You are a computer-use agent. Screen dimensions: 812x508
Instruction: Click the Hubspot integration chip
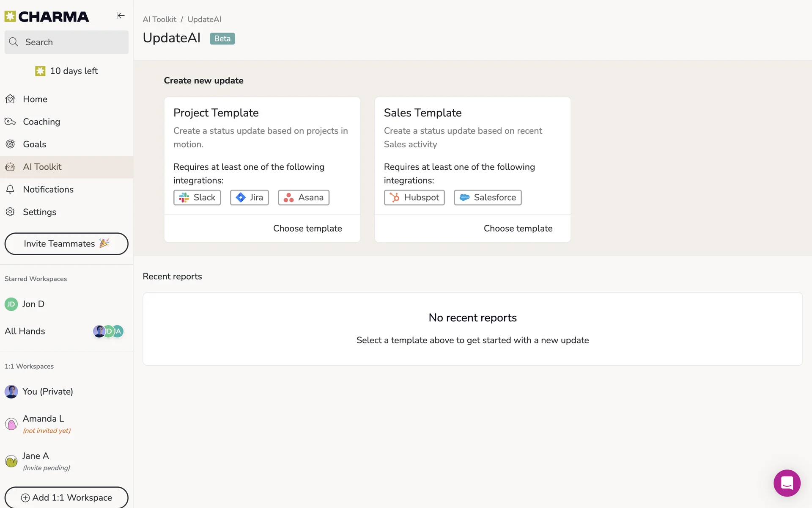click(414, 197)
